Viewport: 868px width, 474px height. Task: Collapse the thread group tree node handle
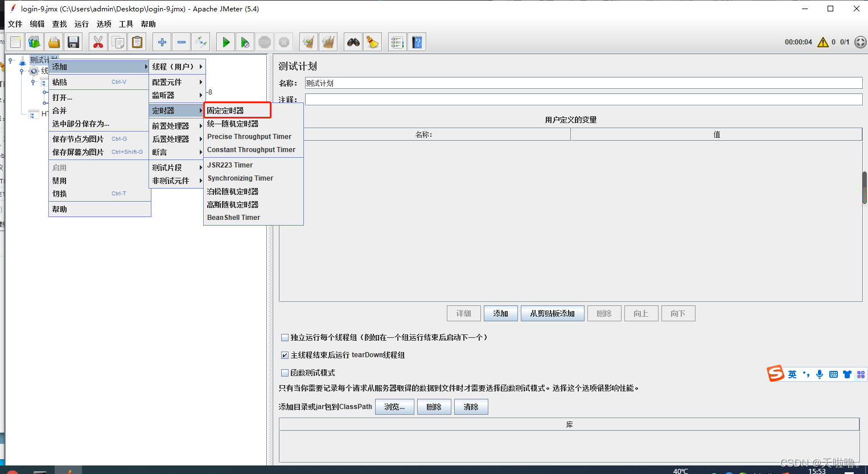pyautogui.click(x=22, y=71)
